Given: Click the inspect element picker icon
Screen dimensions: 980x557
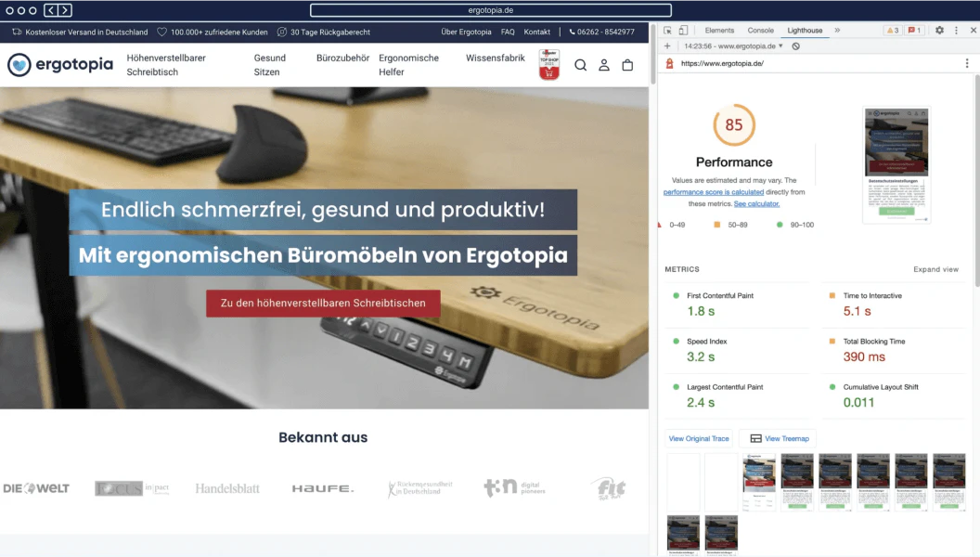Looking at the screenshot, I should click(667, 30).
